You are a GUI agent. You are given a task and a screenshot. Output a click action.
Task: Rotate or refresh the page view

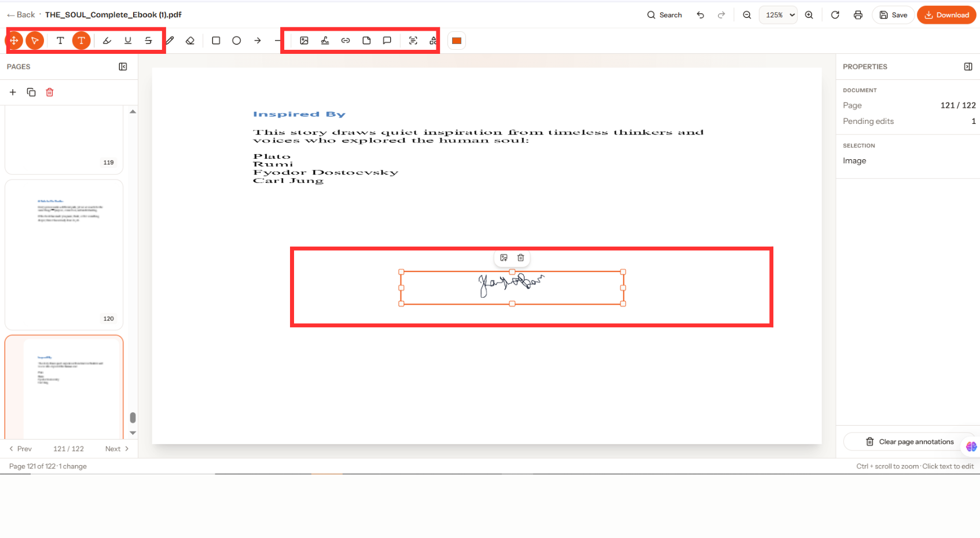point(835,15)
